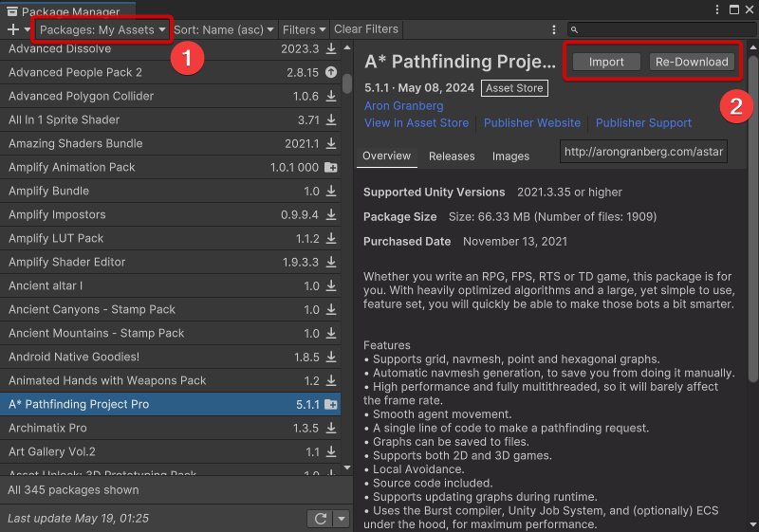Click download icon for Advanced Polygon Collider
The image size is (759, 532).
pos(331,96)
